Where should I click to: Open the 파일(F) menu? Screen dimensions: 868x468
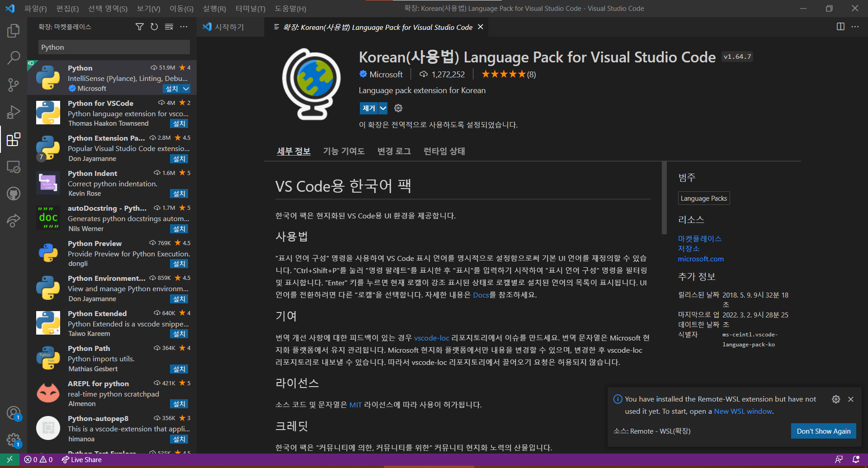pos(35,9)
